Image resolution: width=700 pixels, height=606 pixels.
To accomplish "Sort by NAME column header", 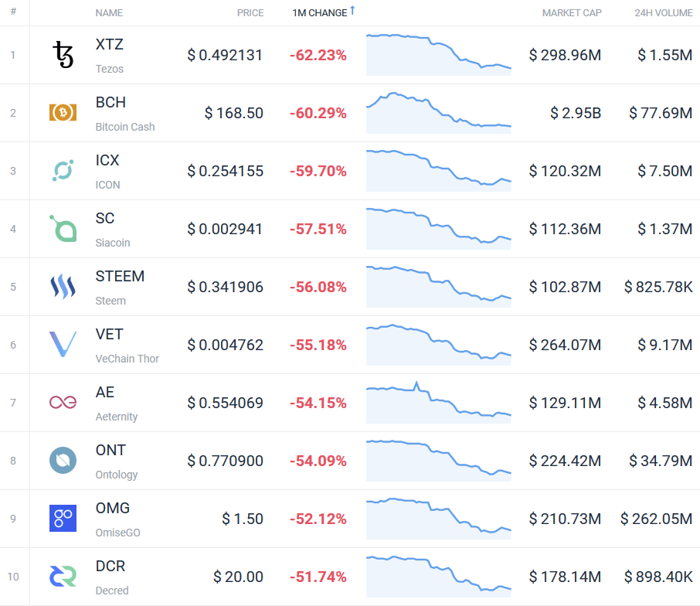I will click(x=109, y=13).
